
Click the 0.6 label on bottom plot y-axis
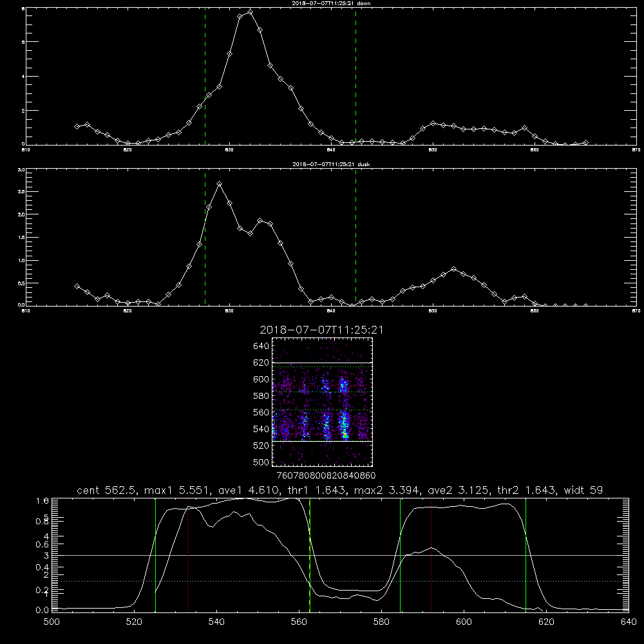click(x=43, y=544)
